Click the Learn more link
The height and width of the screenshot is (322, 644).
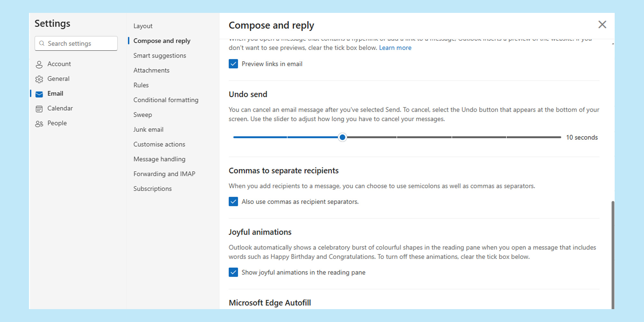coord(395,48)
